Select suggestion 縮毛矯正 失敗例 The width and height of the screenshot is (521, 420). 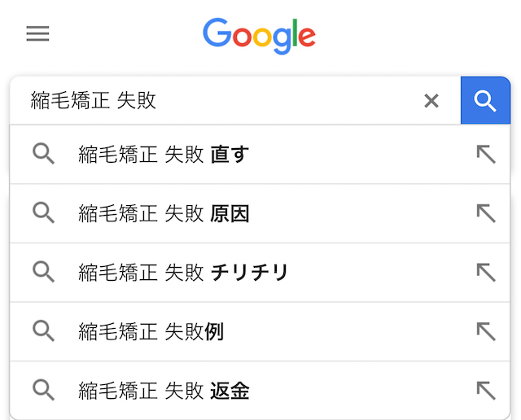point(260,331)
